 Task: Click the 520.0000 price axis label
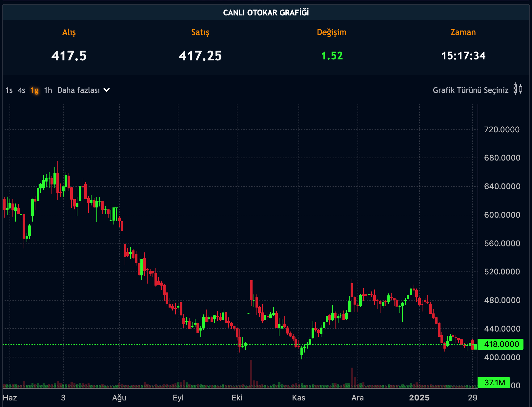502,272
